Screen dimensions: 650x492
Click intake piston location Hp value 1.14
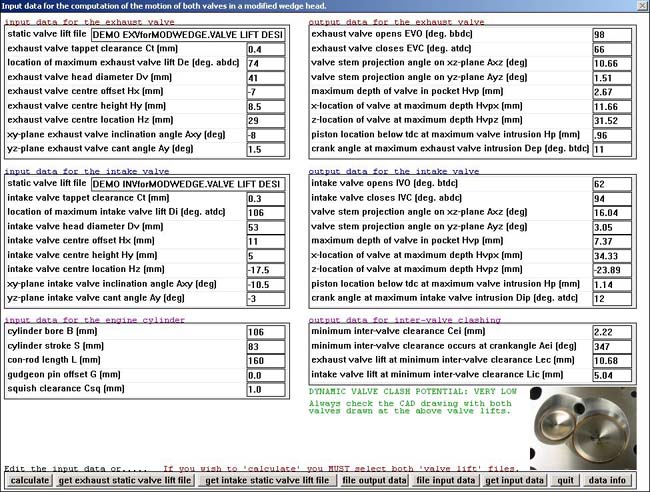click(612, 284)
